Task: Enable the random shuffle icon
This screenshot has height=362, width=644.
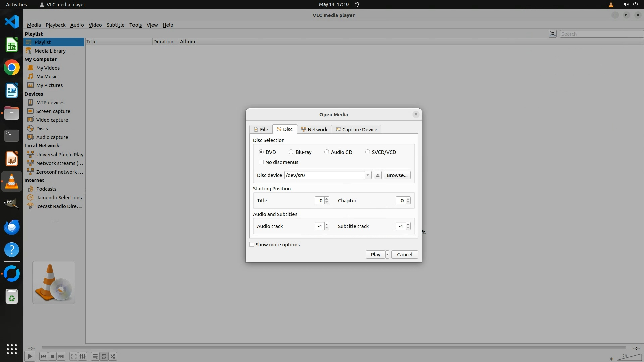Action: [113, 356]
